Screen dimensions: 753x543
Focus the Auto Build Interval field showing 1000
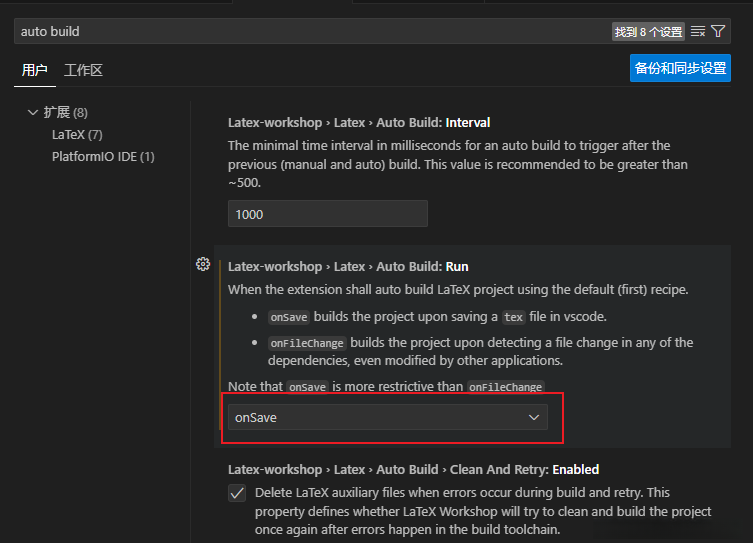328,214
